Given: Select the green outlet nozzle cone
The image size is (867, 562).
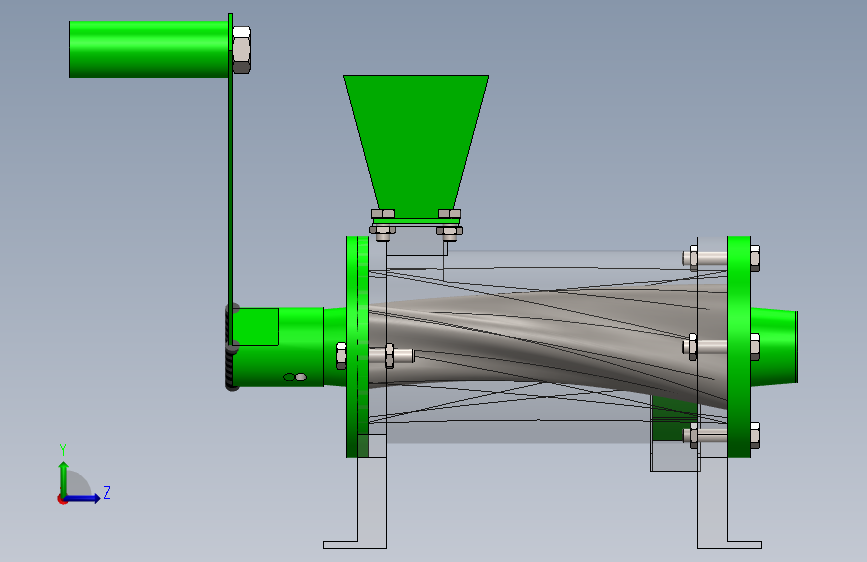Looking at the screenshot, I should [774, 346].
